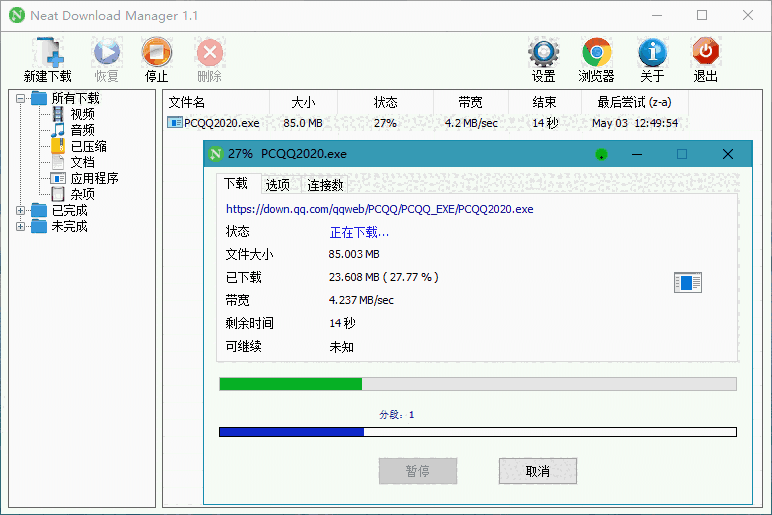Click the 正在下载... status text

coord(359,232)
